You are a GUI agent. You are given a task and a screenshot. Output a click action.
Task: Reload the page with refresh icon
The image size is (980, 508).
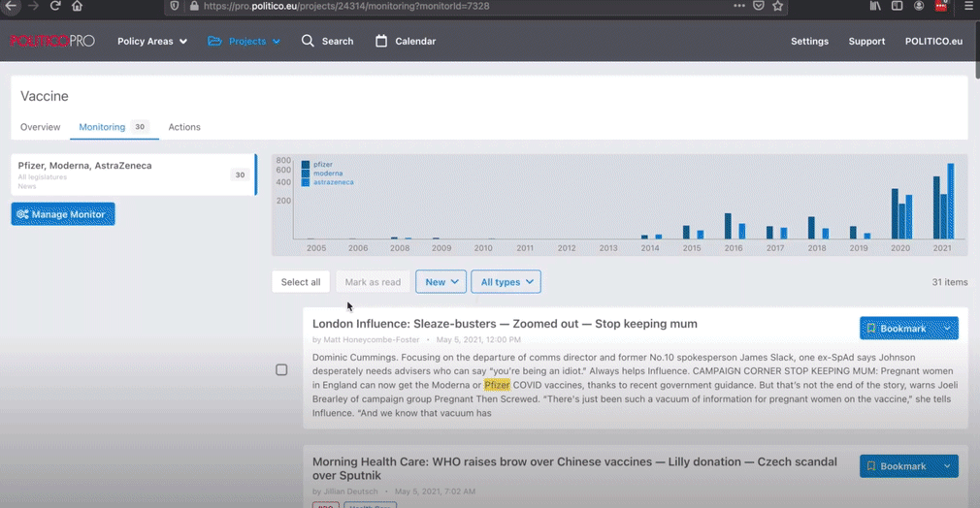tap(55, 6)
